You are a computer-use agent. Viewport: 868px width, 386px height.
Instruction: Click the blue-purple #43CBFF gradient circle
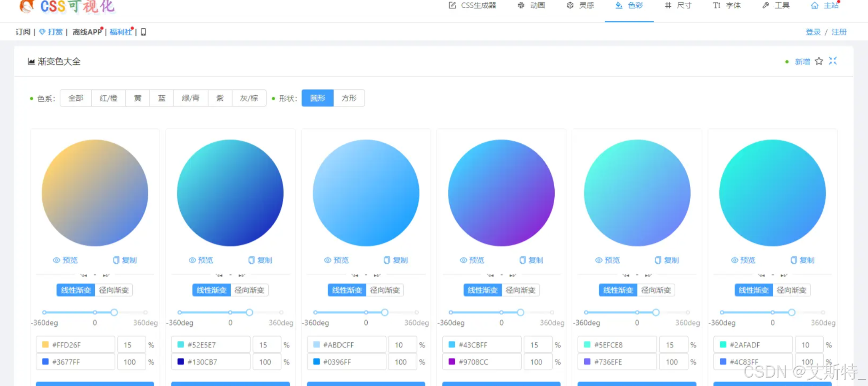pos(501,193)
